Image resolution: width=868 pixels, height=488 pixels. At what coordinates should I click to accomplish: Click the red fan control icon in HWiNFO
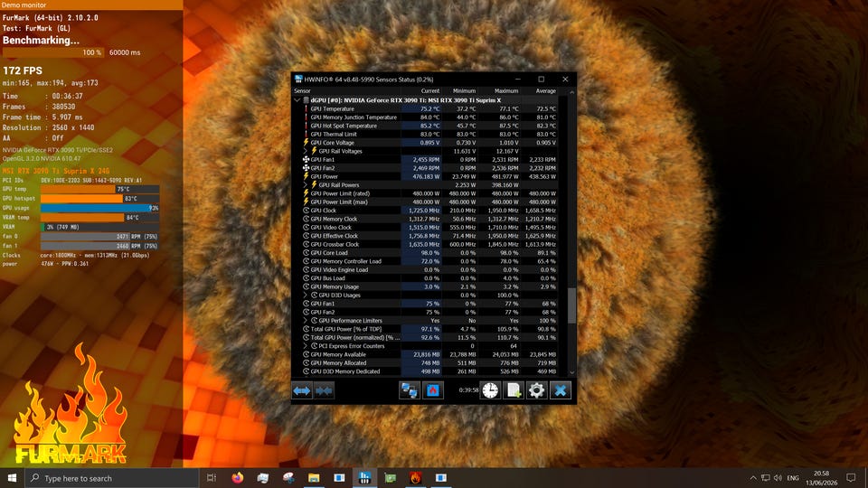(x=433, y=390)
